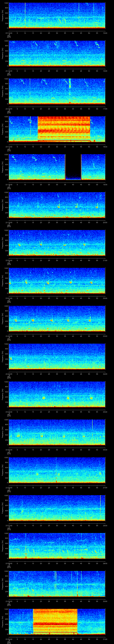Click the 23:22:00 start time label
This screenshot has height=644, width=114.
click(x=9, y=336)
